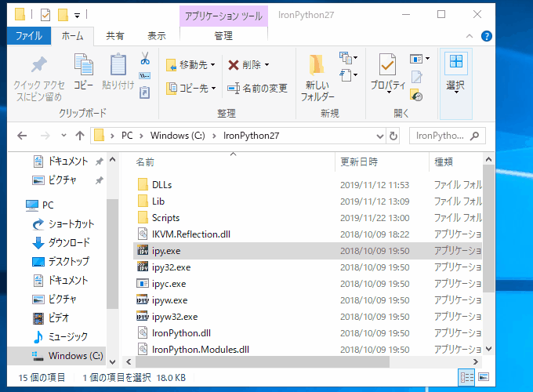The height and width of the screenshot is (392, 533).
Task: Click the PC breadcrumb in the address bar
Action: (x=127, y=136)
